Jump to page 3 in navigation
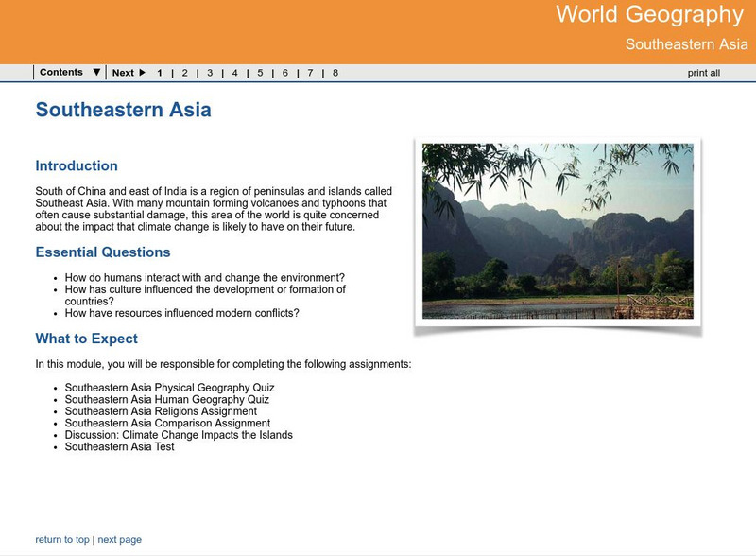Image resolution: width=756 pixels, height=556 pixels. 210,73
